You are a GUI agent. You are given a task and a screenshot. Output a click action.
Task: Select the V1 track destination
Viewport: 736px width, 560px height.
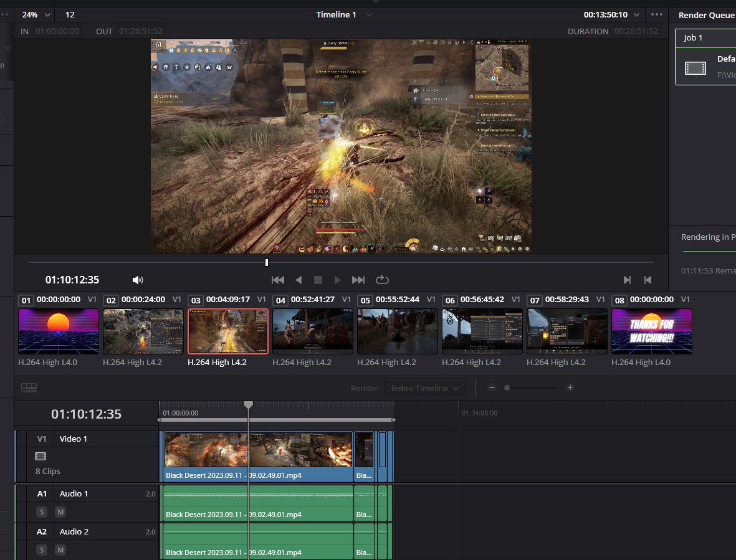pyautogui.click(x=42, y=439)
